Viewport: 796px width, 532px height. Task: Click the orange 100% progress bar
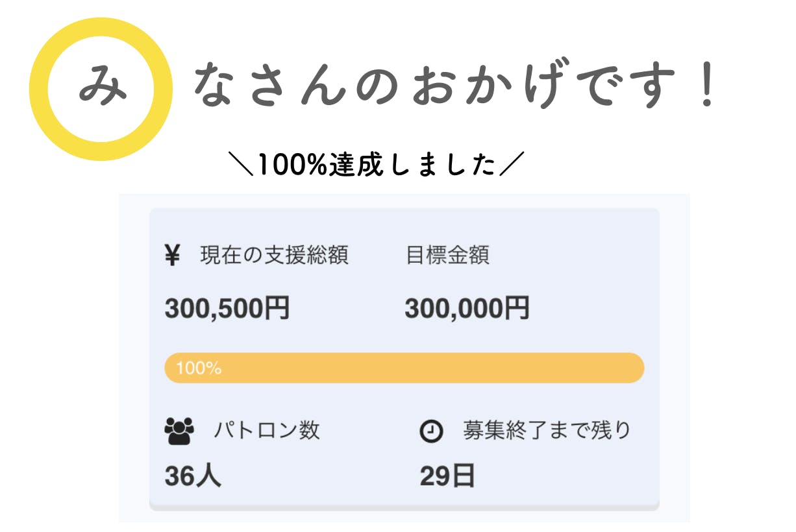404,368
